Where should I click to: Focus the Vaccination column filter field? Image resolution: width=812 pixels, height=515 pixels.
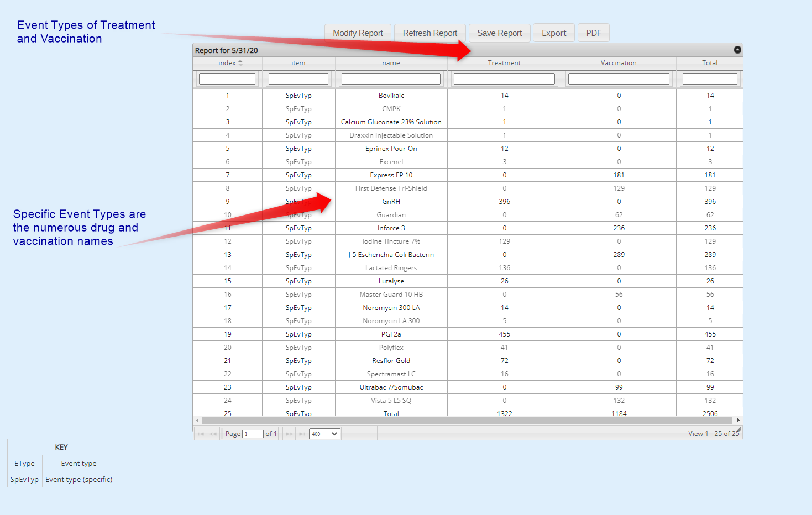619,79
